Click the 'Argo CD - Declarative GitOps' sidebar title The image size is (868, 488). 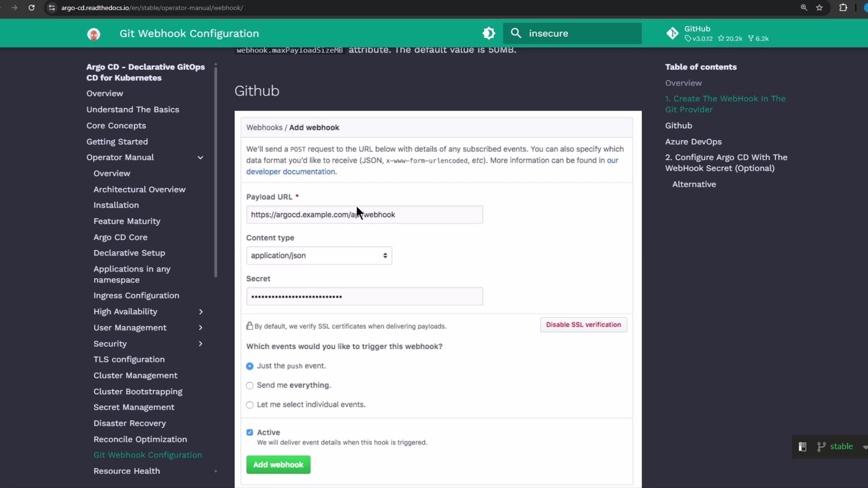145,72
